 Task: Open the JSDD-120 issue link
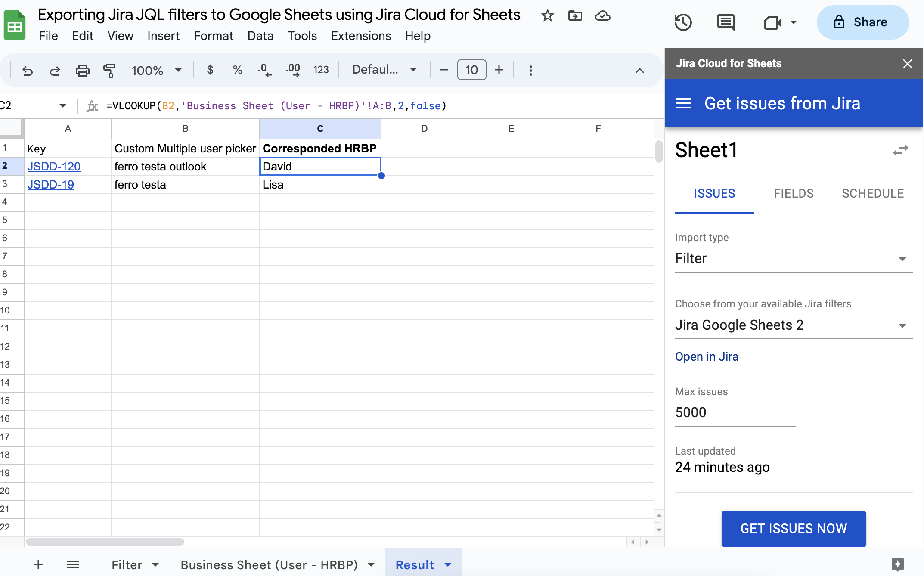coord(54,167)
